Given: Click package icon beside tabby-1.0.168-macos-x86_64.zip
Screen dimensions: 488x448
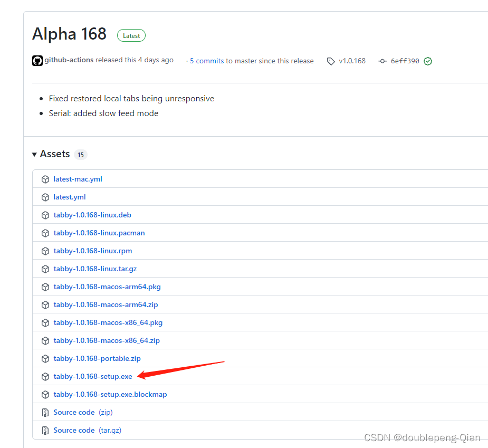Looking at the screenshot, I should click(x=45, y=341).
